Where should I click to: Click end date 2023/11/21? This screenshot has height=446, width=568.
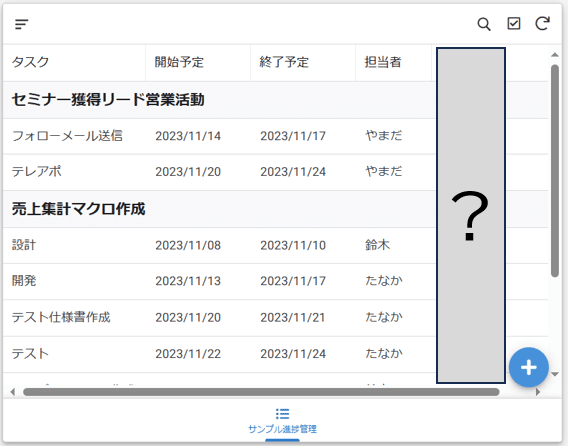(x=293, y=318)
